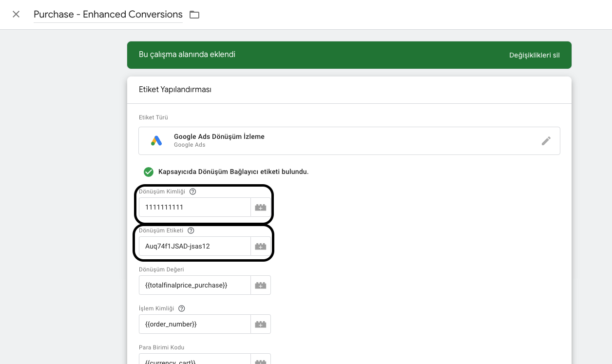Click Etiket Yapılandırması section heading
The width and height of the screenshot is (612, 364).
pyautogui.click(x=175, y=90)
